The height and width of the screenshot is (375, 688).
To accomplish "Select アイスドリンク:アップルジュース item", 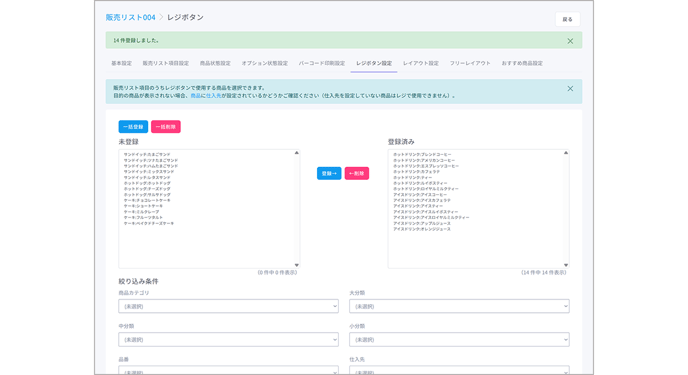I will 422,223.
